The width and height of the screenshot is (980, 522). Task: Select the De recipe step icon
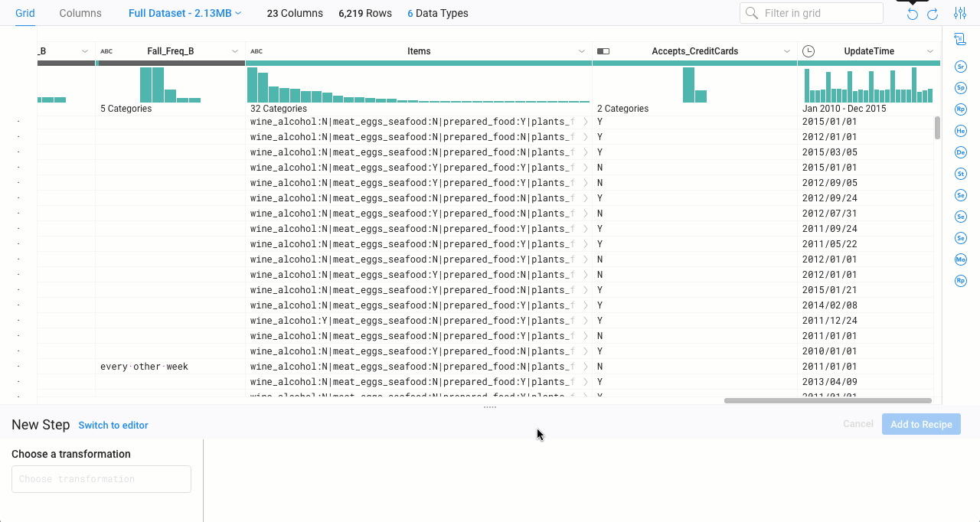tap(961, 152)
